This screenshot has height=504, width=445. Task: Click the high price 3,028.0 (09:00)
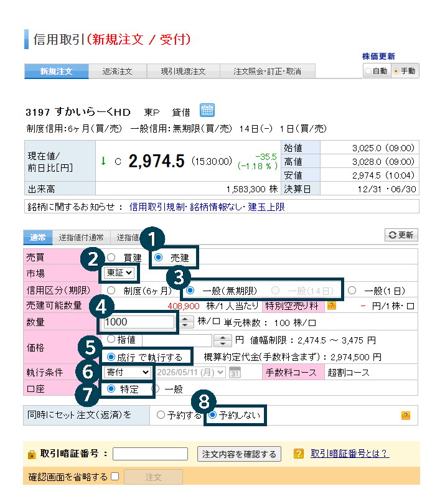(x=383, y=162)
